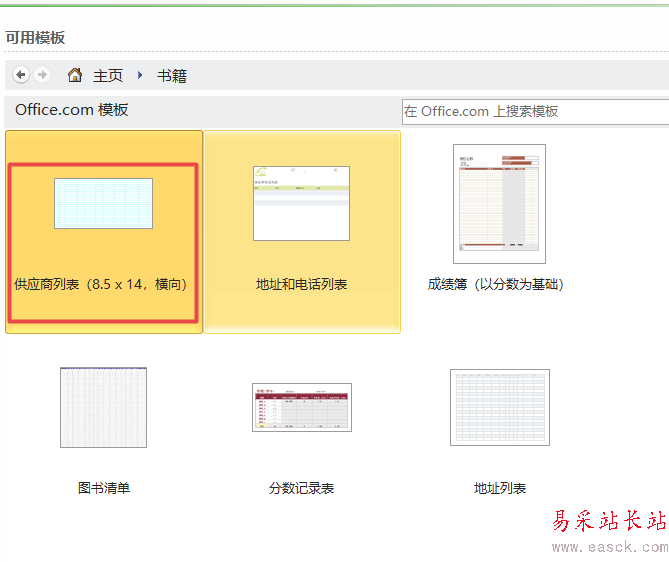The height and width of the screenshot is (562, 669).
Task: Expand the breadcrumb arrow after 主页
Action: click(x=140, y=76)
